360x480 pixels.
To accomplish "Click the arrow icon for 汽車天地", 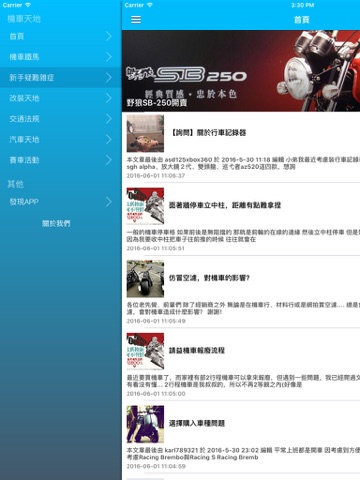I will (x=109, y=139).
